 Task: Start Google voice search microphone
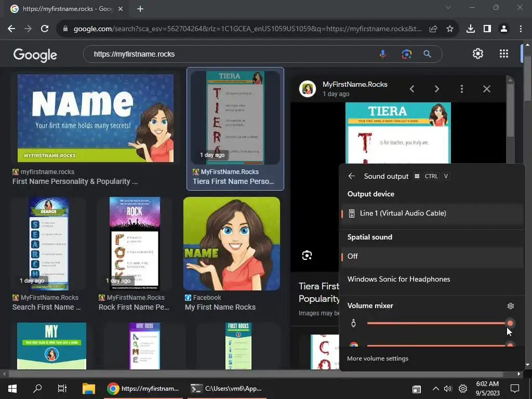click(x=383, y=54)
